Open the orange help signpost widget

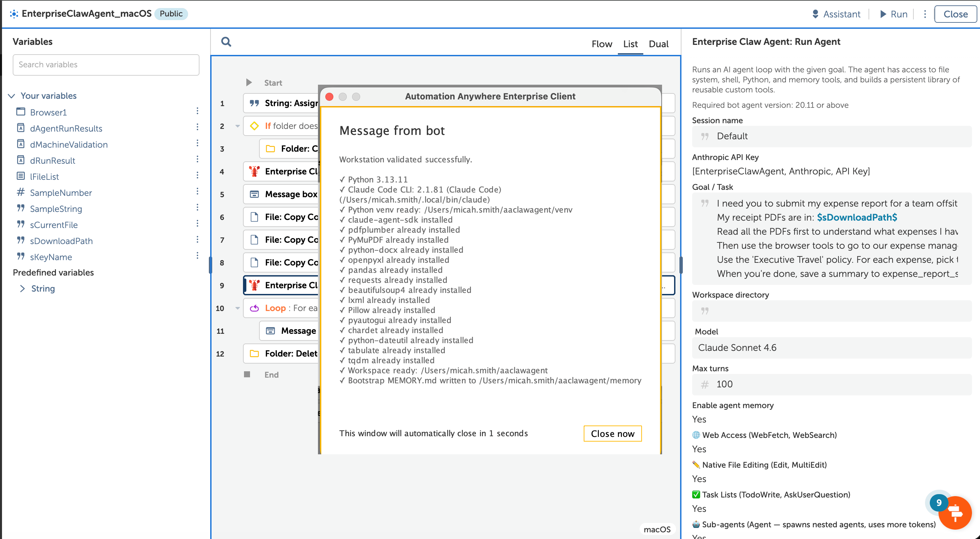coord(955,513)
